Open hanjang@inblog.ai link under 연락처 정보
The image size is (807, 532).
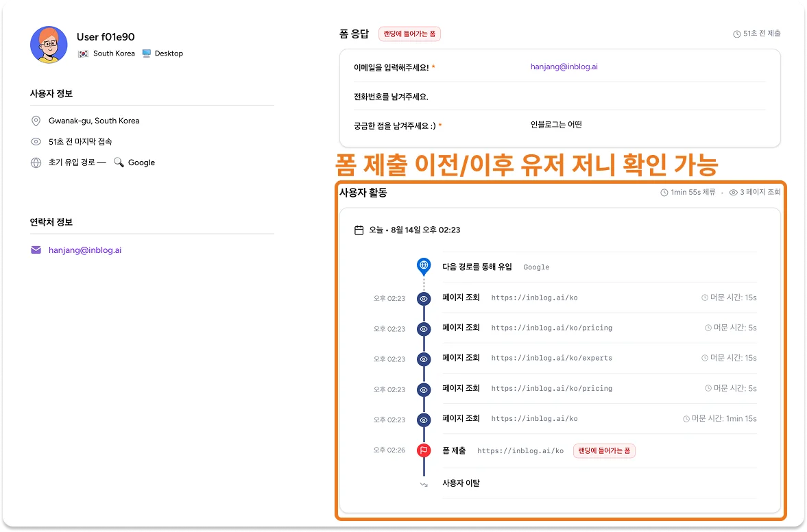click(x=85, y=250)
